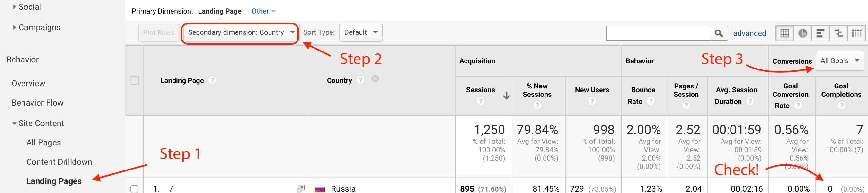Switch to the comparison view icon

tap(838, 33)
